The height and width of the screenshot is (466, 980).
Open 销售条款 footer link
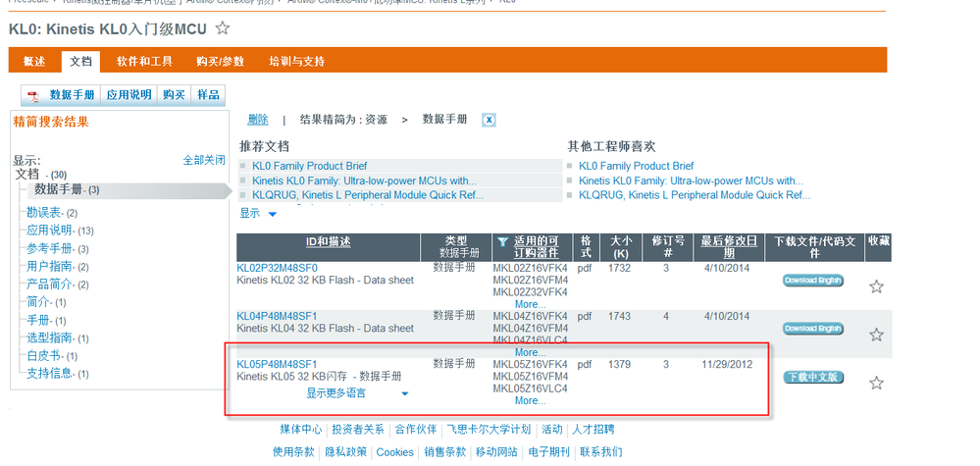click(444, 451)
